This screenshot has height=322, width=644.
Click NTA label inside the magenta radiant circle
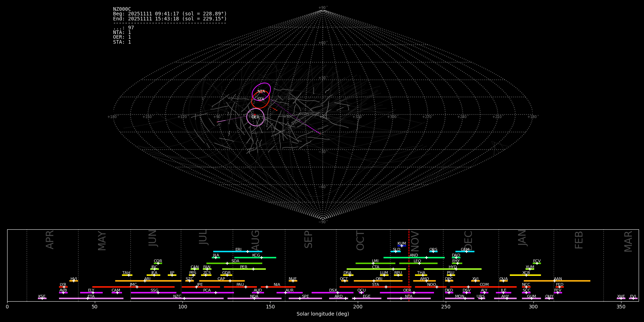tap(261, 92)
